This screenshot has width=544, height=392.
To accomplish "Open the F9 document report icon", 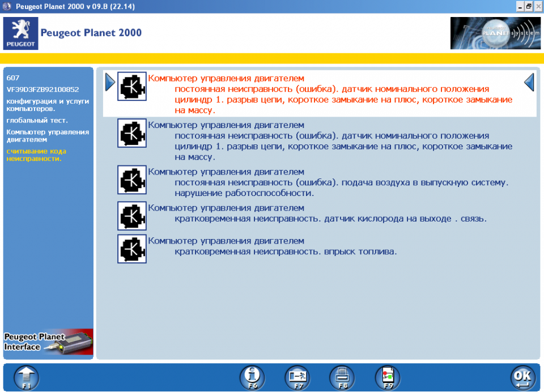I will [x=388, y=377].
